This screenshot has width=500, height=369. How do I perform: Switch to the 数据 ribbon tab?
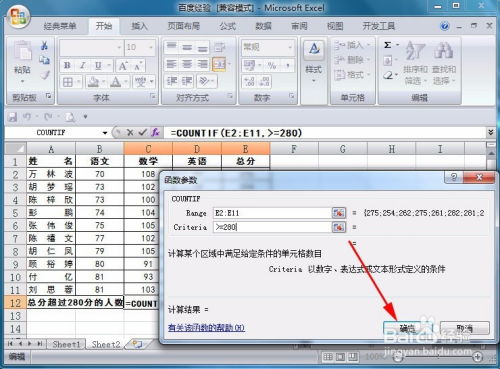tap(263, 26)
